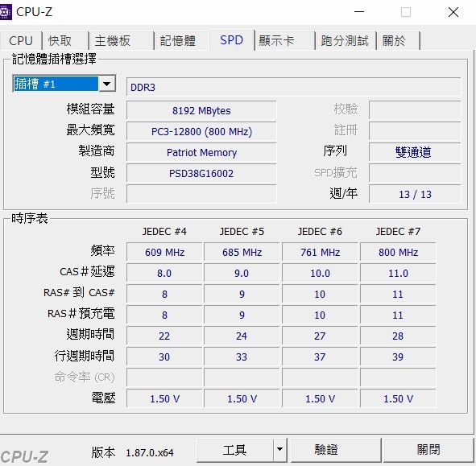Click the 685 MHz frequency cell
This screenshot has width=476, height=466.
242,252
